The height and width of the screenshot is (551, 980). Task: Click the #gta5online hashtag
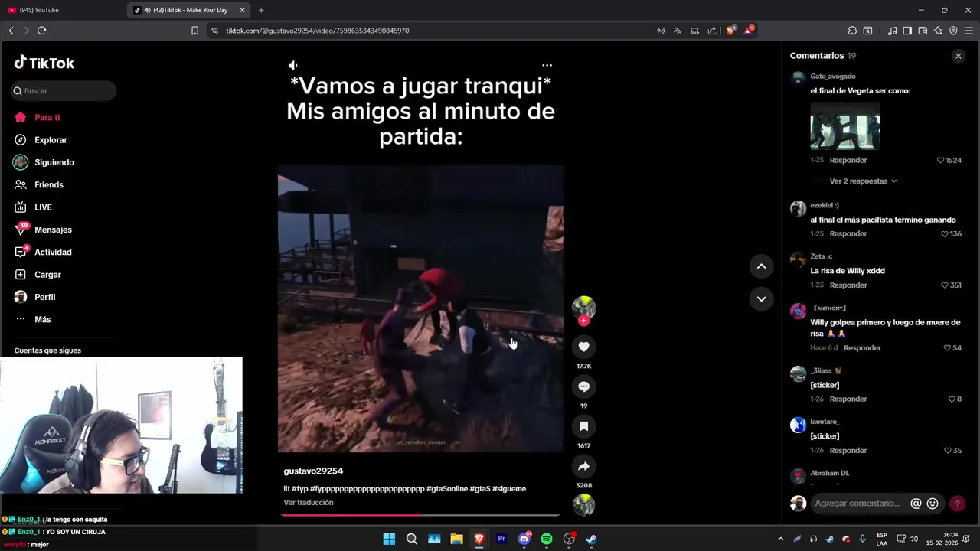(x=447, y=488)
